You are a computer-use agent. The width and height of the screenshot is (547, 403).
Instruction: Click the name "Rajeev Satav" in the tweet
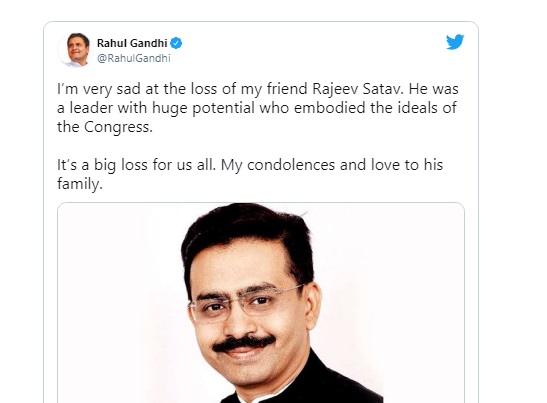coord(358,89)
